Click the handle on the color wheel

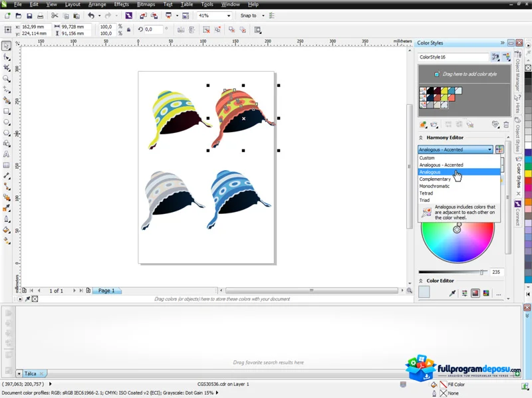pos(458,229)
